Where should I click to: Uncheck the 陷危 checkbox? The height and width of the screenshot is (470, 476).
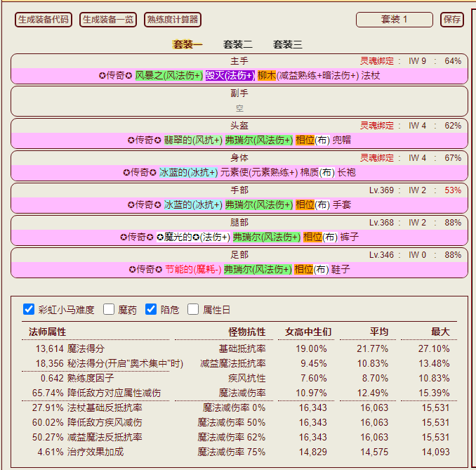[151, 309]
